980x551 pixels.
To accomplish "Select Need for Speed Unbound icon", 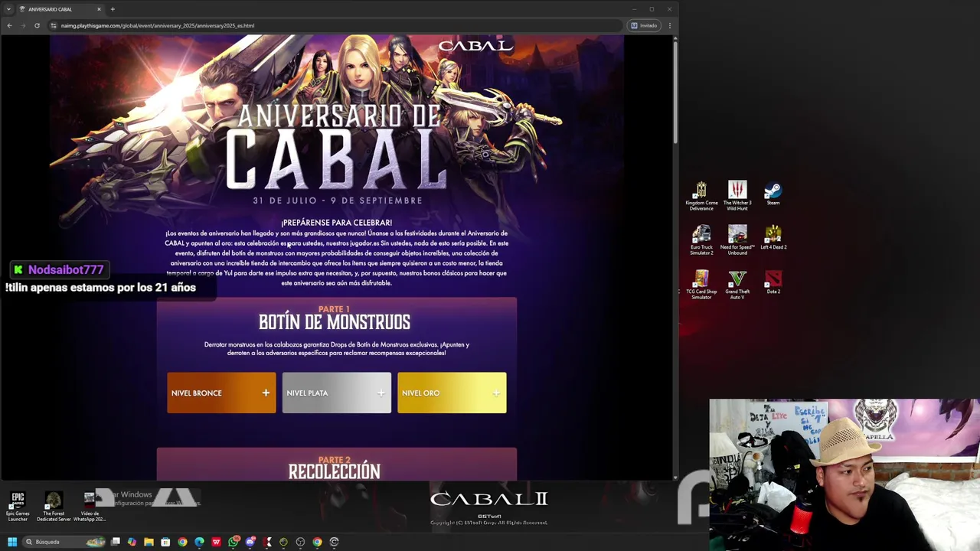I will (x=737, y=240).
